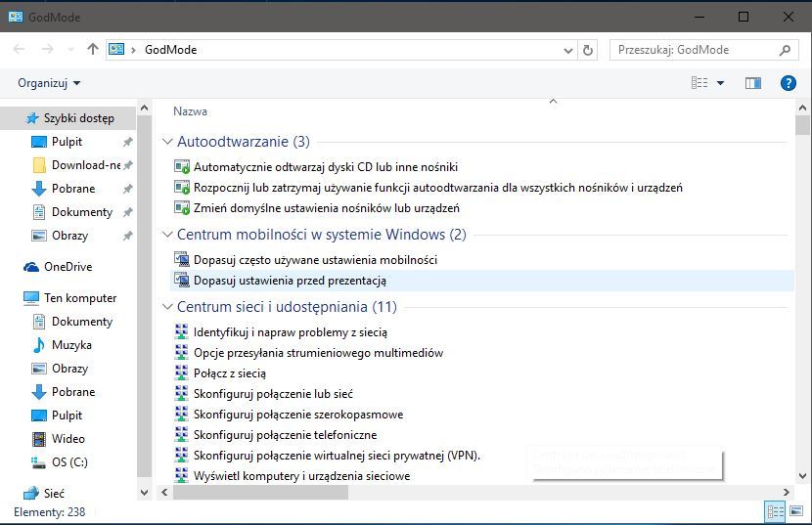Open Obrazy pinned under Szybki dostęp
This screenshot has height=525, width=812.
point(60,235)
